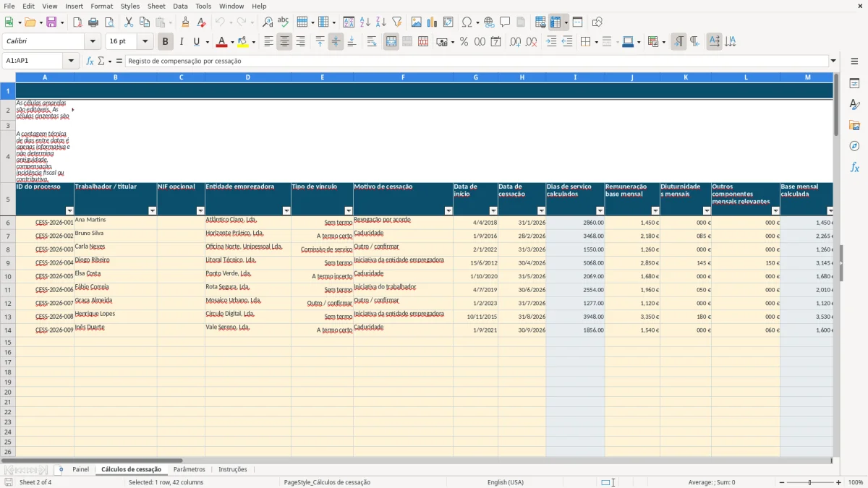Image resolution: width=868 pixels, height=488 pixels.
Task: Expand the Name Box dropdown
Action: click(71, 61)
